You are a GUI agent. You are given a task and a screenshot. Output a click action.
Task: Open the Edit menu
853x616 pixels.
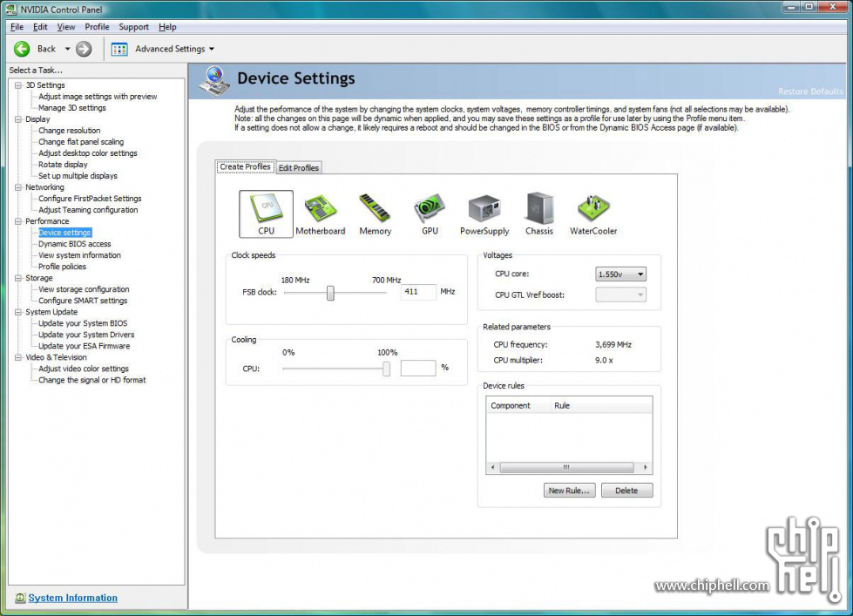tap(40, 27)
